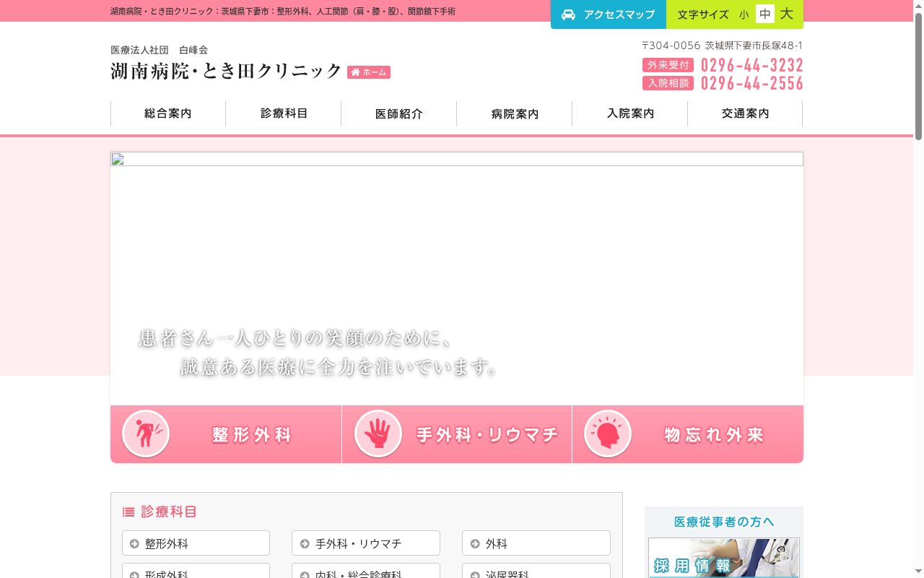Click the car icon beside アクセスマップ

click(569, 14)
